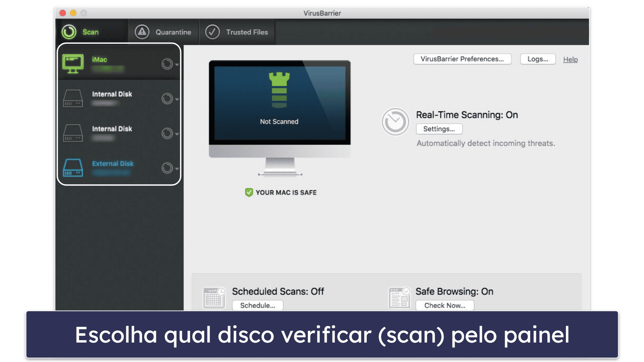Expand External Disk scan options arrow

pos(177,168)
